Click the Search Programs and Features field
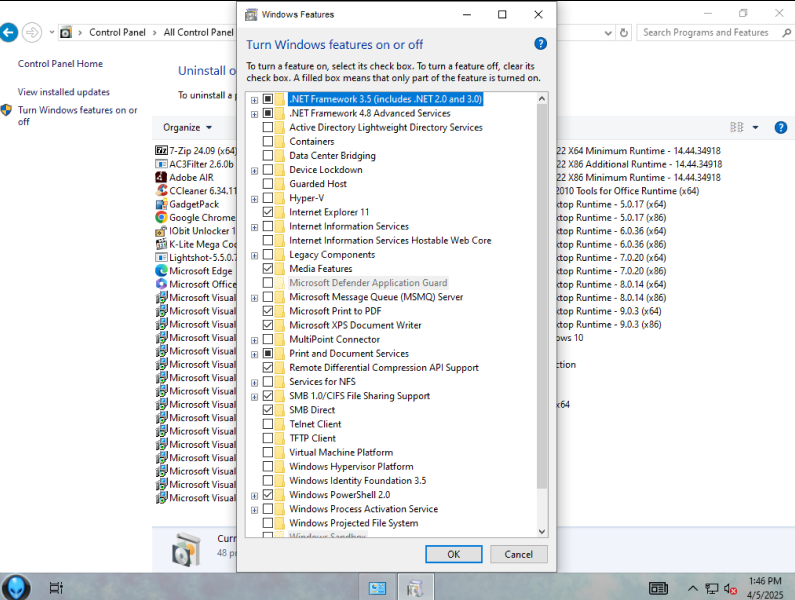Image resolution: width=795 pixels, height=600 pixels. point(706,33)
